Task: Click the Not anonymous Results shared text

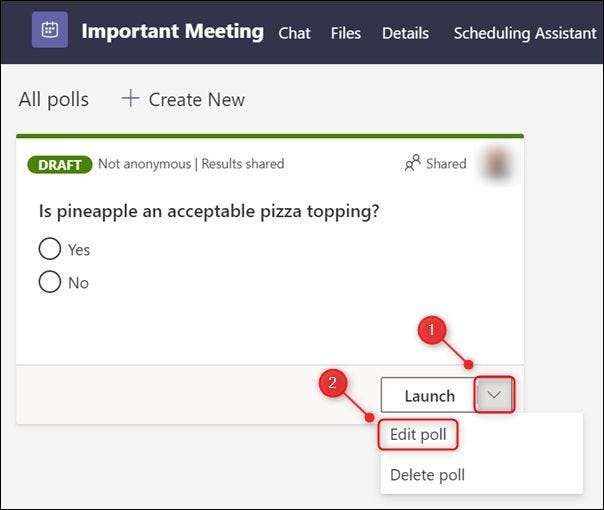Action: click(191, 163)
